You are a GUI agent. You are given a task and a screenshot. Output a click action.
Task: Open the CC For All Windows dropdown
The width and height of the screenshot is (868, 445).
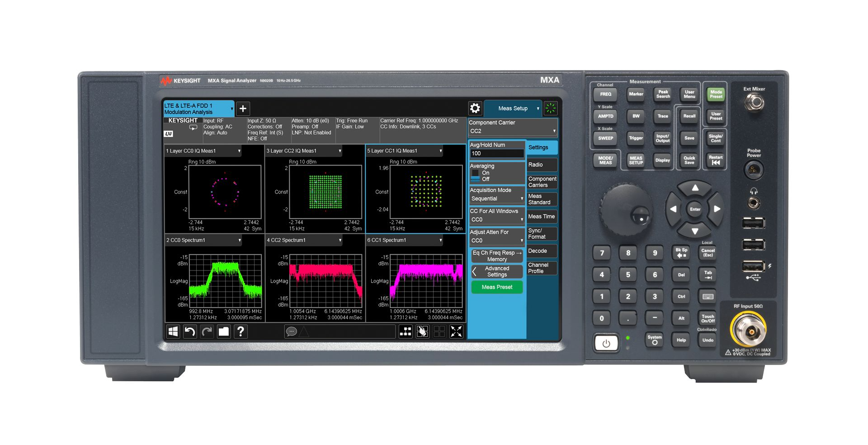[x=496, y=219]
